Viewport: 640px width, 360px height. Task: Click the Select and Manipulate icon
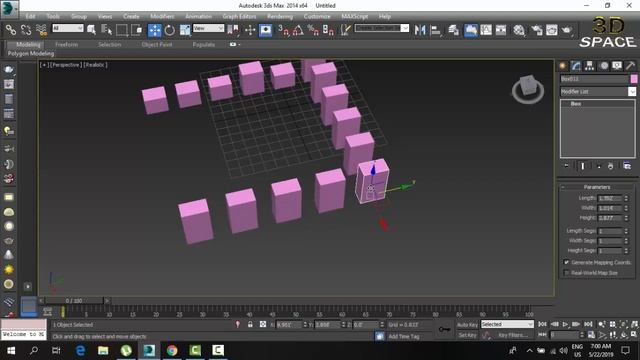250,30
